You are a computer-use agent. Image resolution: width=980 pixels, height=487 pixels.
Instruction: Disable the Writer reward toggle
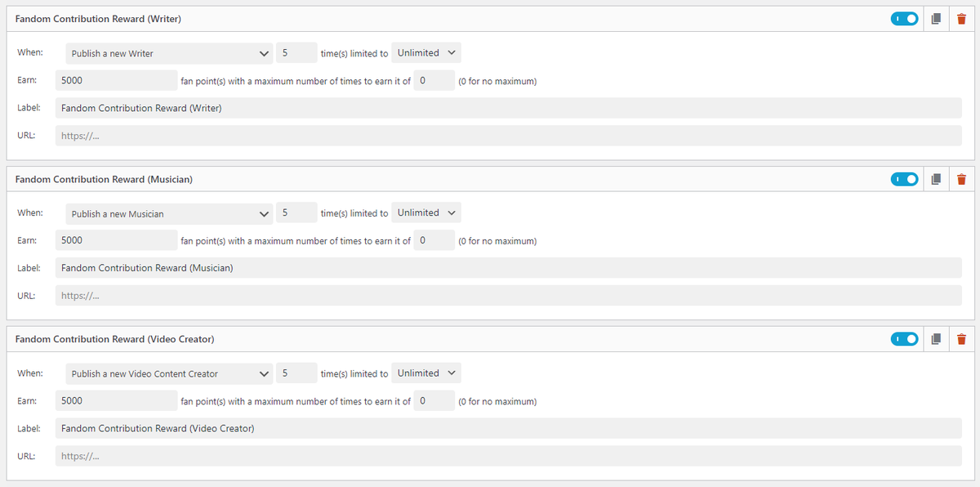click(x=905, y=19)
